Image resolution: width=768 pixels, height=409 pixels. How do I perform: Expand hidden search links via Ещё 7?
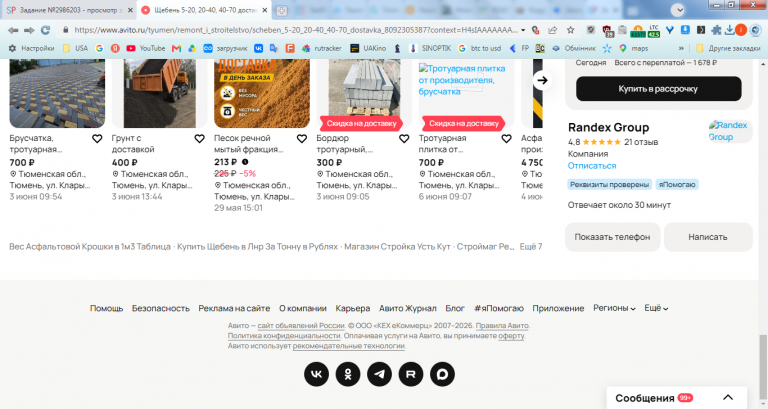tap(530, 246)
